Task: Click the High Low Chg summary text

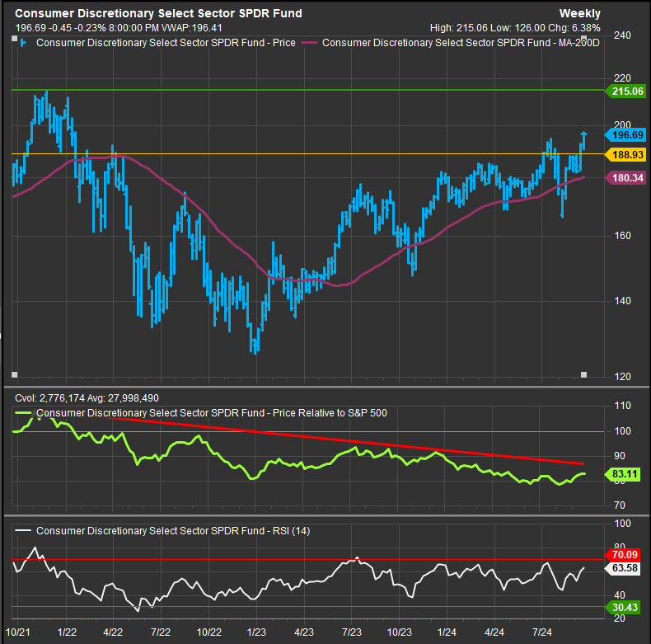Action: pyautogui.click(x=515, y=28)
